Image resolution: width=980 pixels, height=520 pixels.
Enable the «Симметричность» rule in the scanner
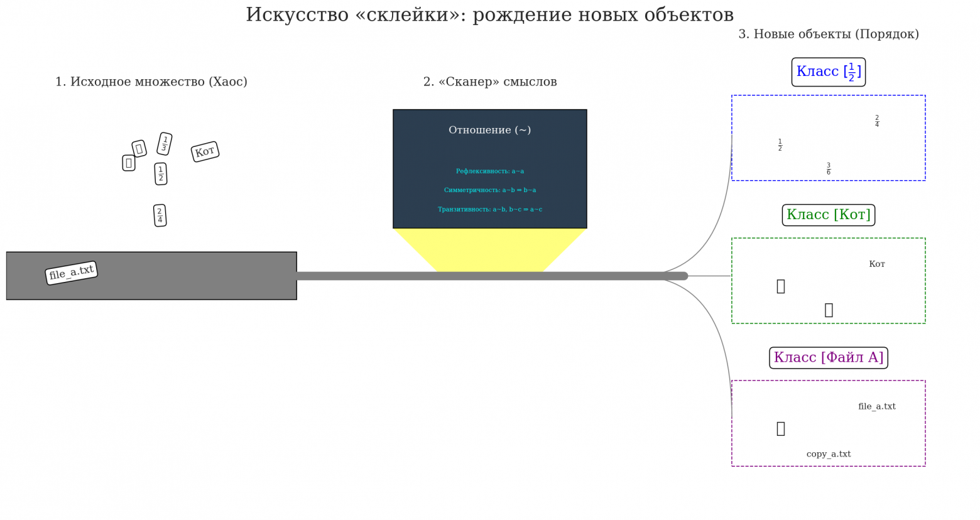490,189
